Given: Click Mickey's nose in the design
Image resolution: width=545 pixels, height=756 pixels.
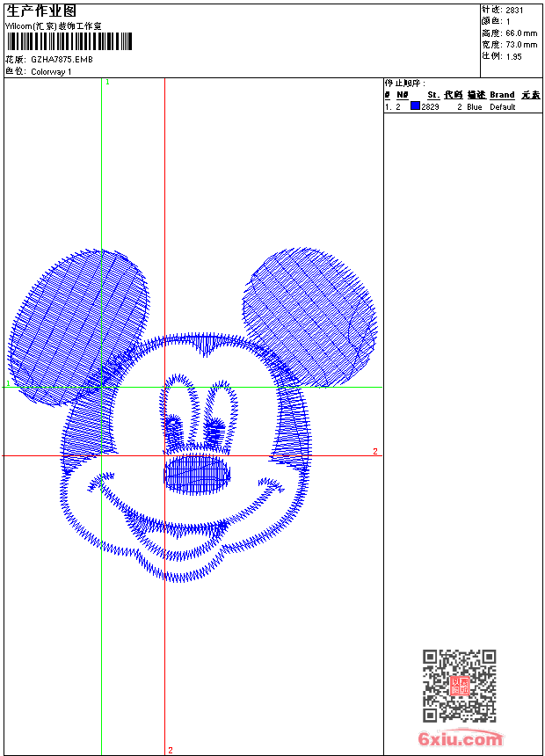Looking at the screenshot, I should [x=197, y=473].
